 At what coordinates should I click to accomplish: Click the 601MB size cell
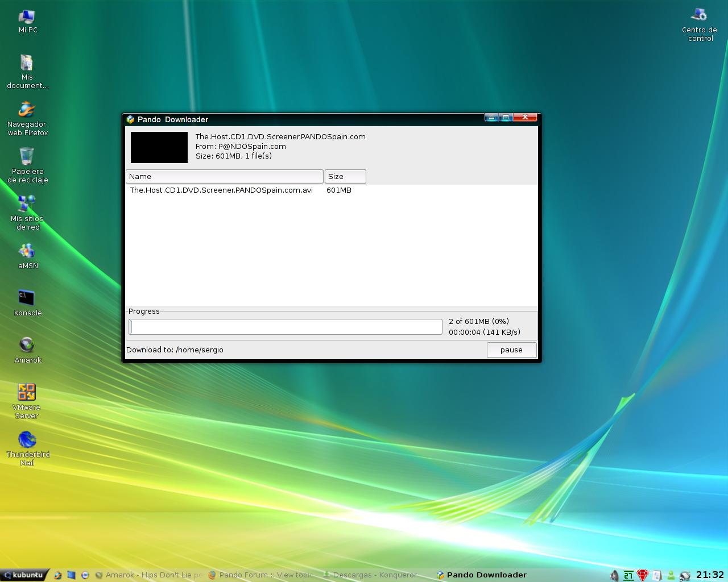coord(339,190)
